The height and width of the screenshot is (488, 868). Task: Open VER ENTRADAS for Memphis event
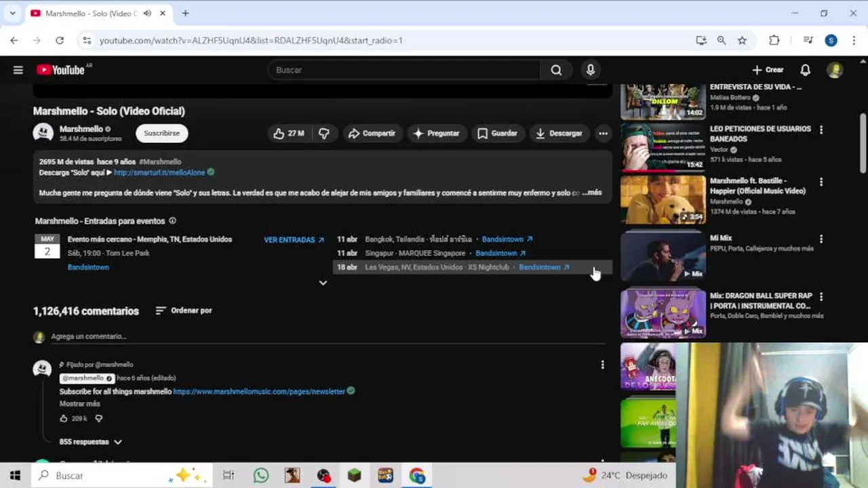click(294, 240)
